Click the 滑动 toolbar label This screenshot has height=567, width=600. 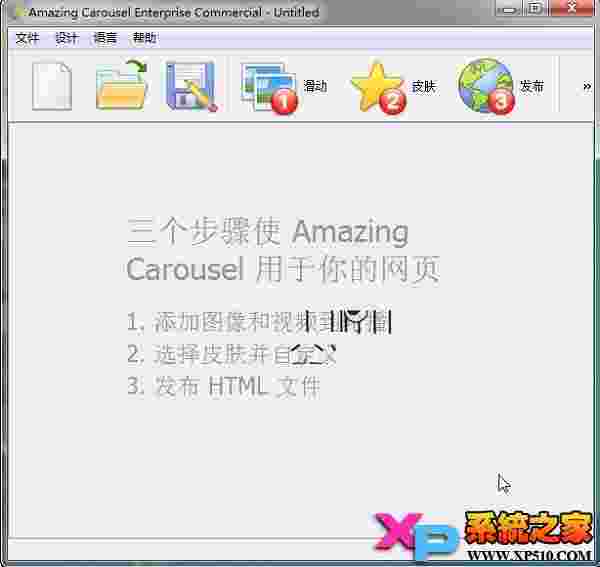point(315,86)
